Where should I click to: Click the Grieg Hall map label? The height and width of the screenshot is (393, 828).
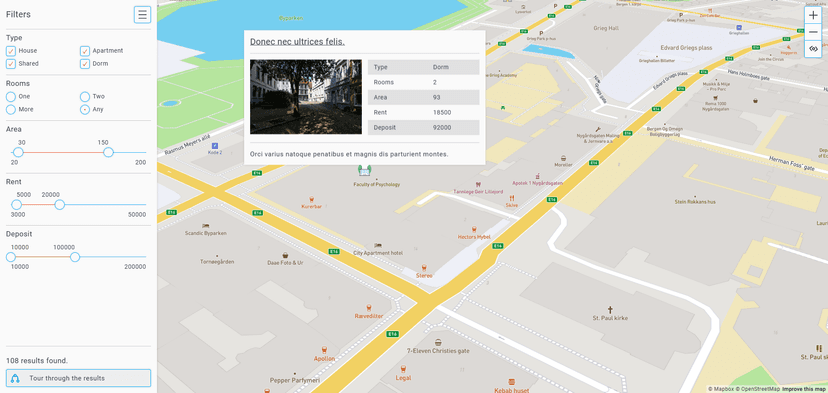tap(606, 28)
